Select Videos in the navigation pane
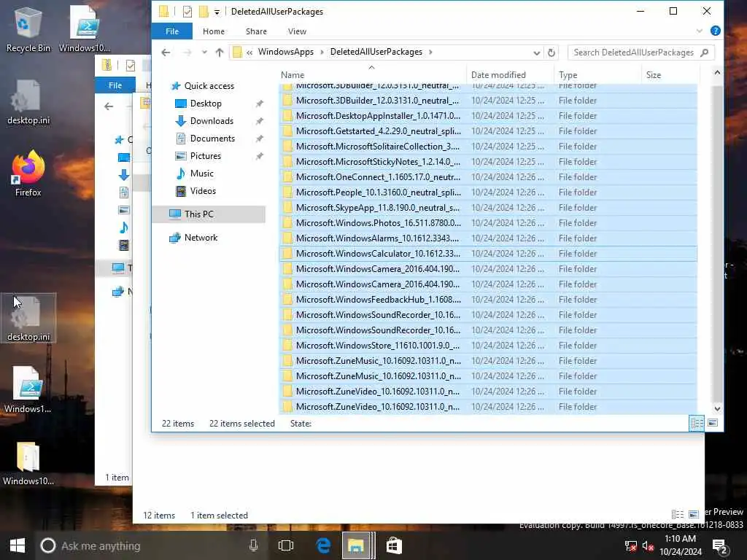The height and width of the screenshot is (560, 747). click(203, 191)
